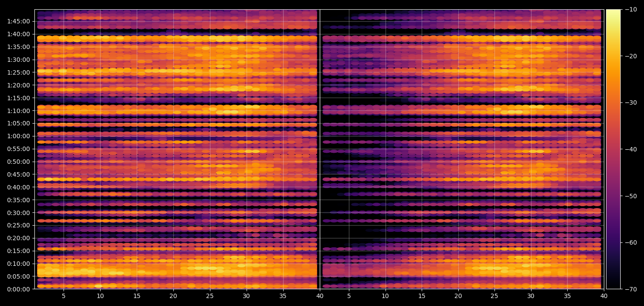
Task: Click the 0:15:00 time axis label
Action: (x=19, y=251)
